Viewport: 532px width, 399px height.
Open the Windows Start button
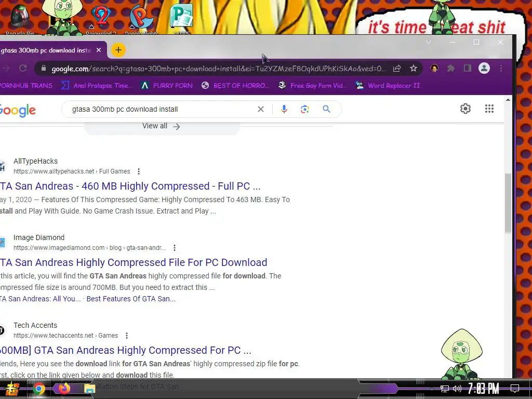tap(12, 389)
